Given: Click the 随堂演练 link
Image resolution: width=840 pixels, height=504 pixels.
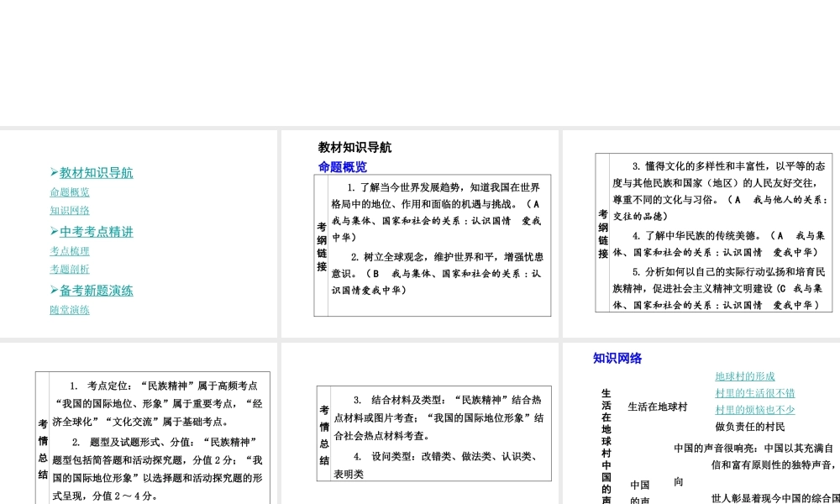Looking at the screenshot, I should point(70,310).
